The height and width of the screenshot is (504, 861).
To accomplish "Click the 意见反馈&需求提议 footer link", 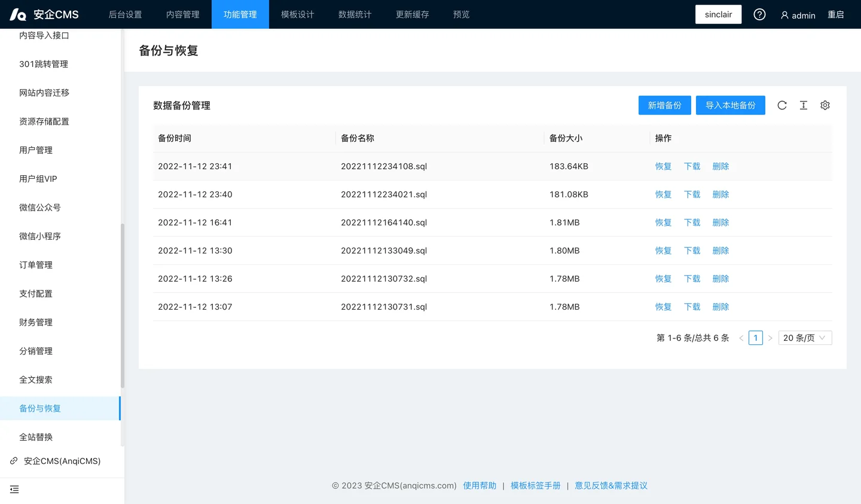I will 611,485.
